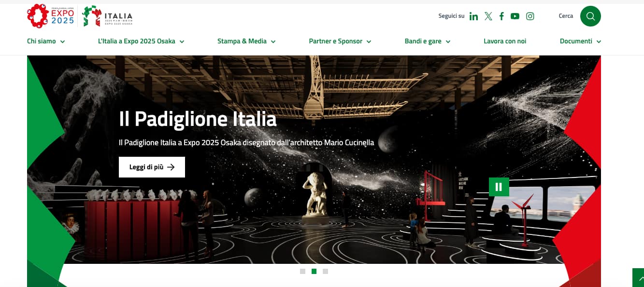Image resolution: width=644 pixels, height=287 pixels.
Task: Expand the Stampa & Media dropdown
Action: click(246, 41)
